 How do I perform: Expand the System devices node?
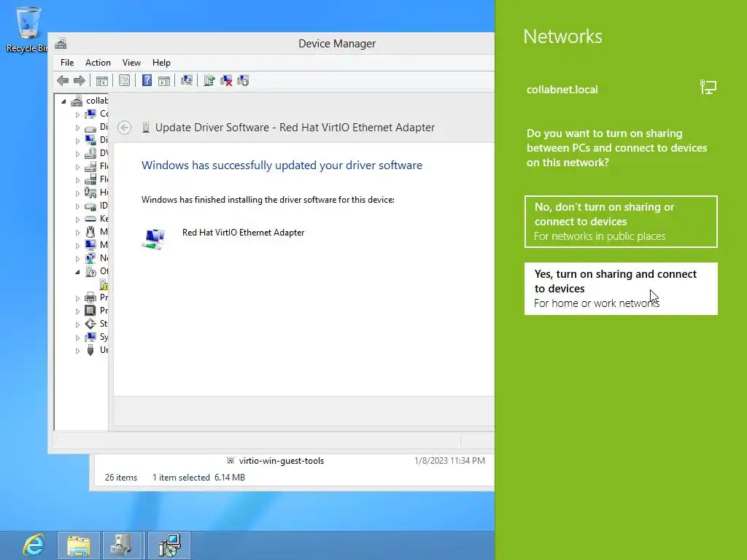(x=77, y=338)
